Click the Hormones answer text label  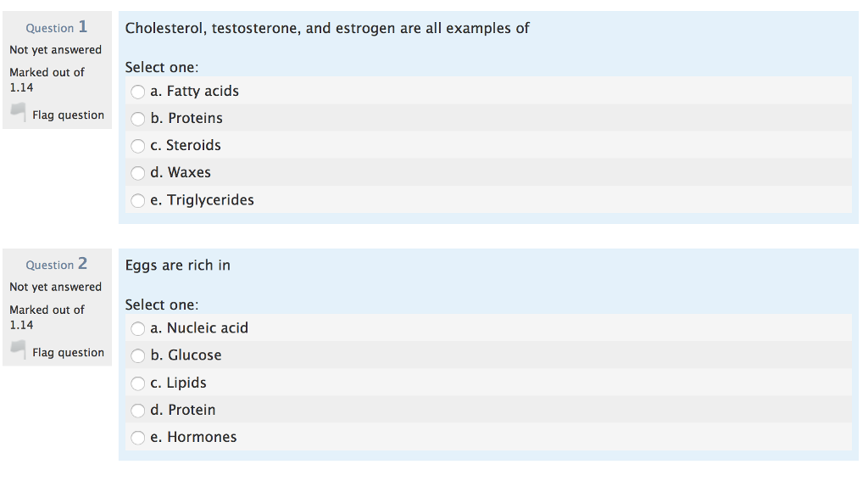193,437
